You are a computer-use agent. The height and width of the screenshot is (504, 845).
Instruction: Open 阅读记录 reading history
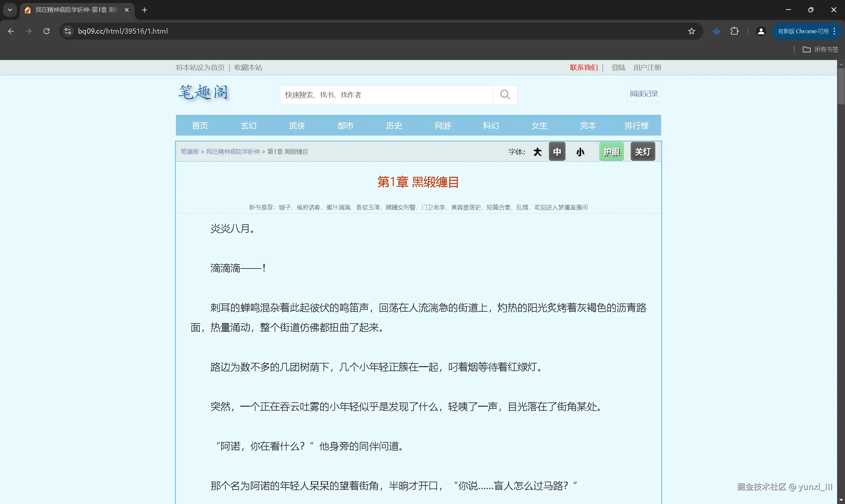[x=644, y=94]
